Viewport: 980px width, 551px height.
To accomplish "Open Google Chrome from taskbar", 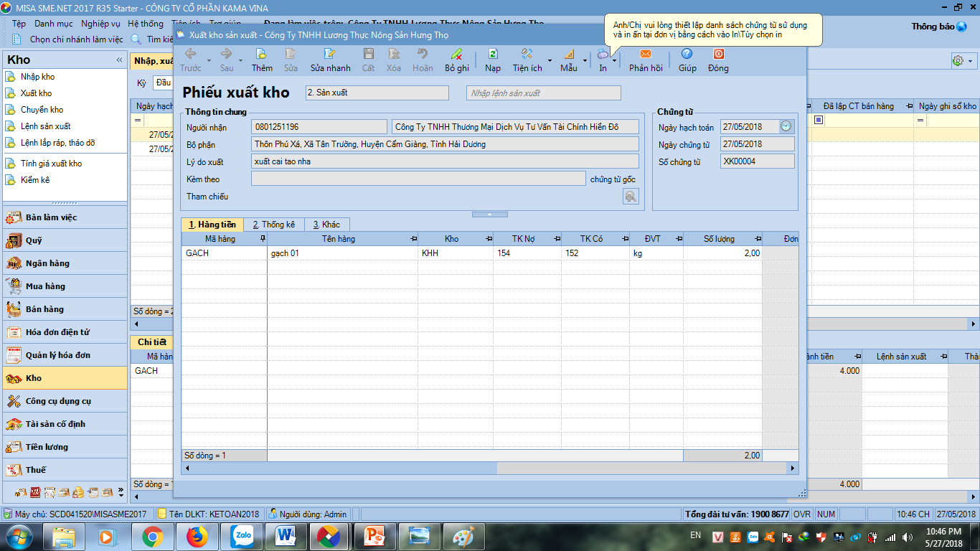I will pos(152,536).
